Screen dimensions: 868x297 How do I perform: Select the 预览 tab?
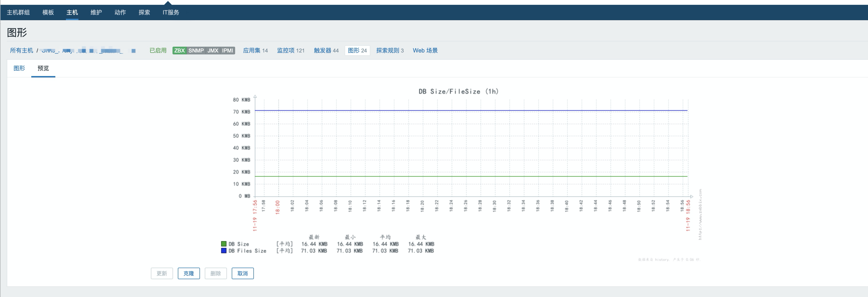point(43,68)
